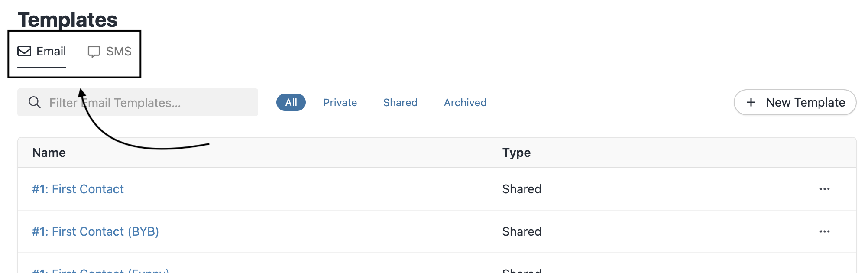Click the Type column header
The width and height of the screenshot is (868, 273).
pyautogui.click(x=516, y=153)
